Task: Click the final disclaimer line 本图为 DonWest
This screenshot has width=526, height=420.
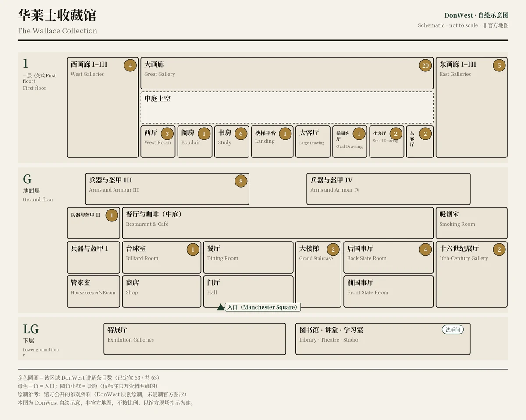Action: 106,402
